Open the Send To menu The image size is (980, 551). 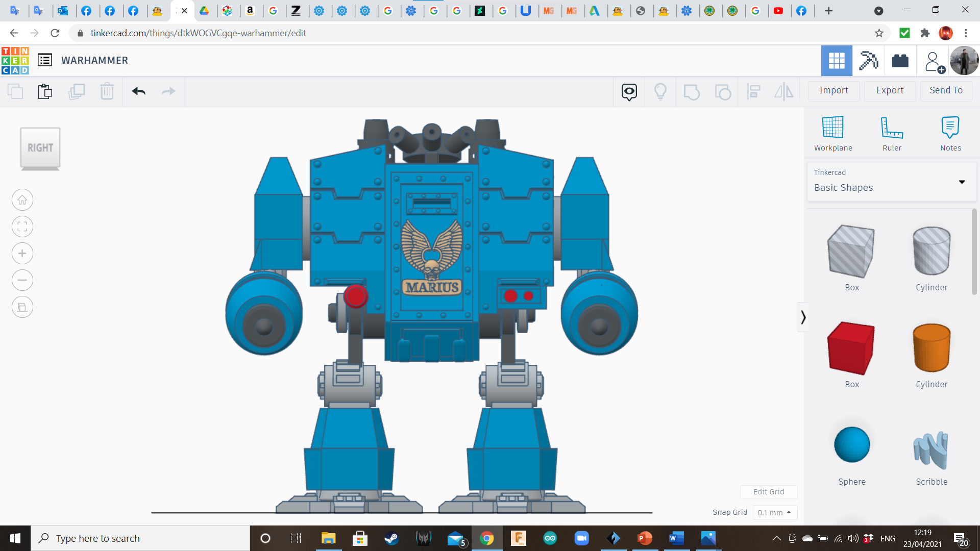tap(946, 90)
